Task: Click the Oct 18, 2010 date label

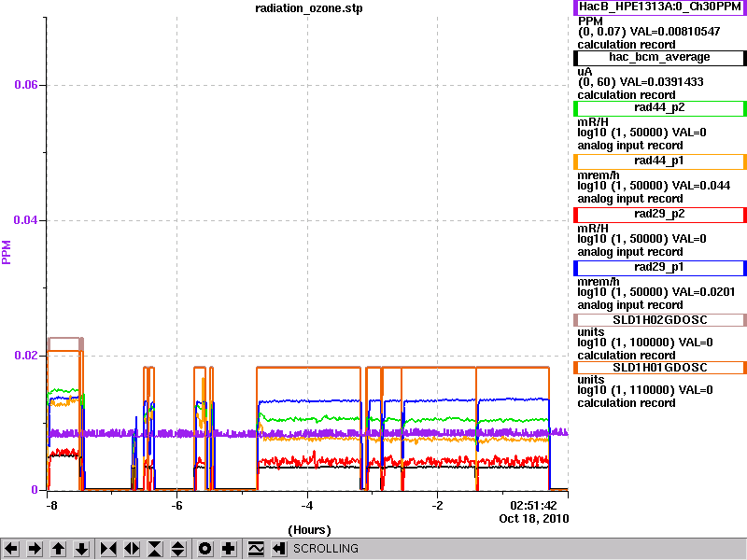Action: pyautogui.click(x=534, y=519)
